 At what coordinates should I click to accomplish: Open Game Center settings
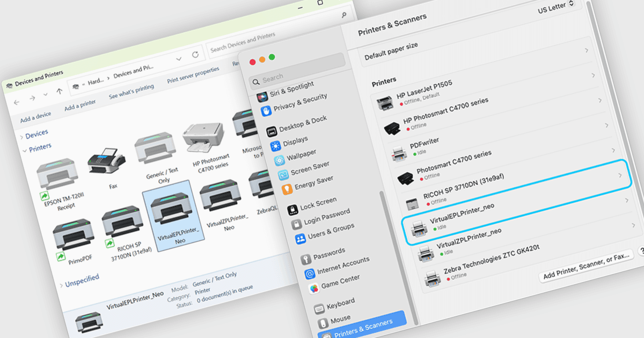pyautogui.click(x=334, y=283)
